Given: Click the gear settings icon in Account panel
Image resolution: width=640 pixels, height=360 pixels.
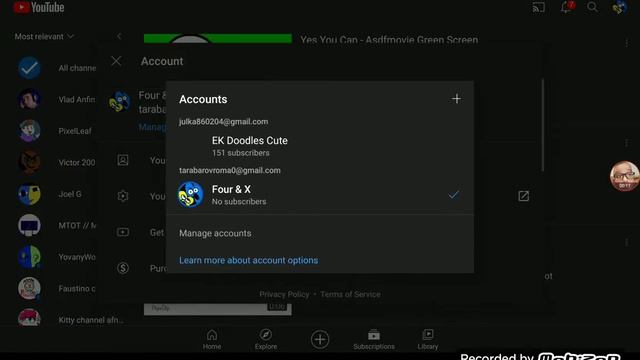Looking at the screenshot, I should (x=123, y=196).
